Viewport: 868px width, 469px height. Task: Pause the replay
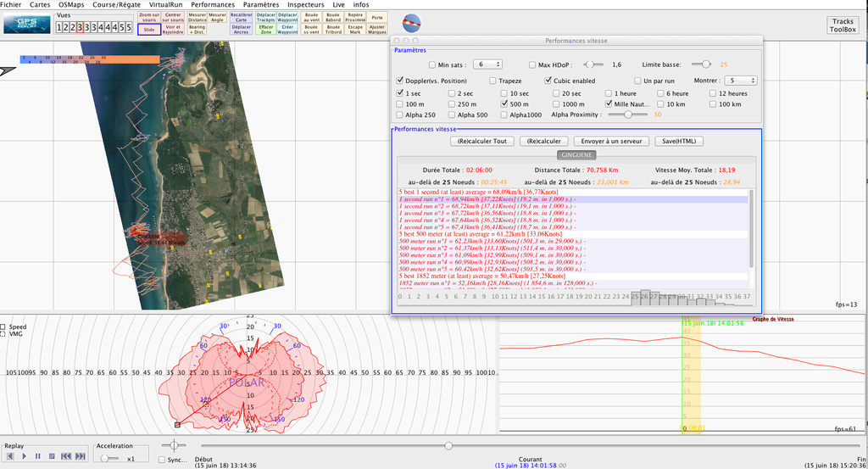(x=37, y=456)
